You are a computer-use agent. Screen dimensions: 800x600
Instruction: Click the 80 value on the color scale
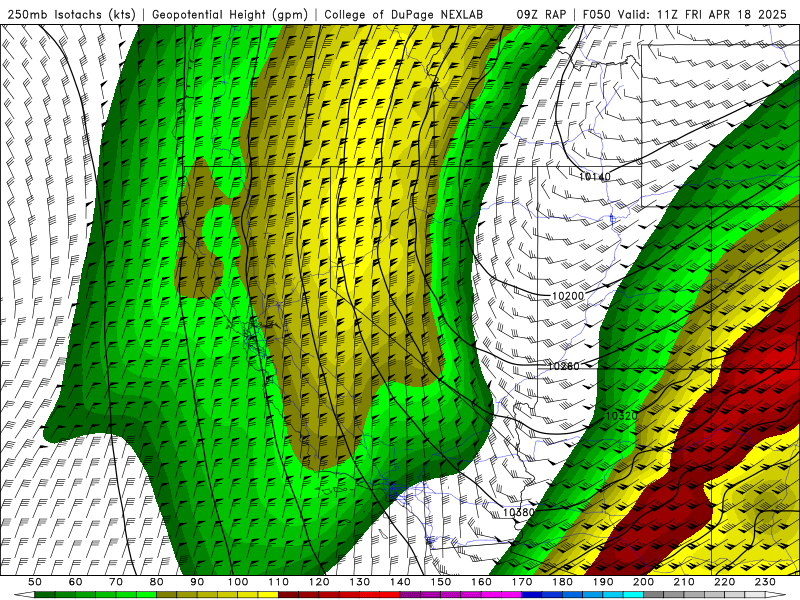pos(157,582)
